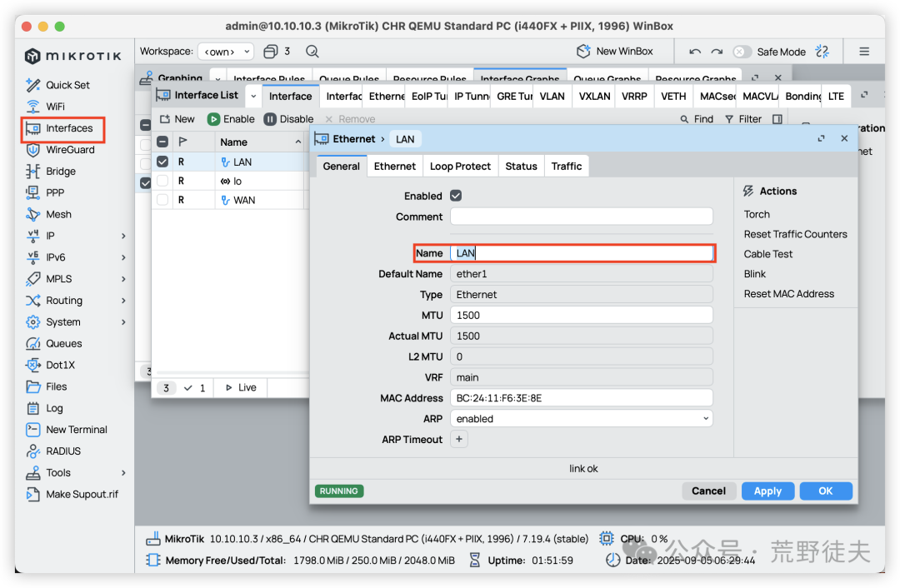Switch to the Loop Protect tab

coord(460,167)
